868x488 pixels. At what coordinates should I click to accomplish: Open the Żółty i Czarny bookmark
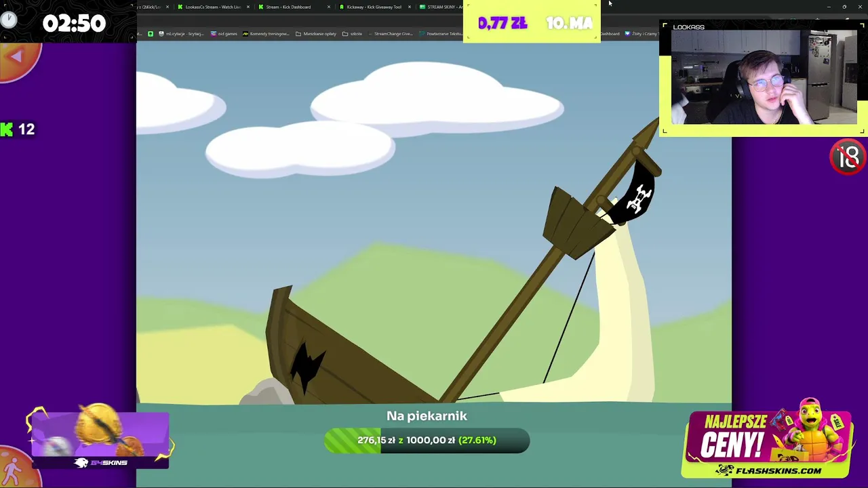tap(642, 33)
